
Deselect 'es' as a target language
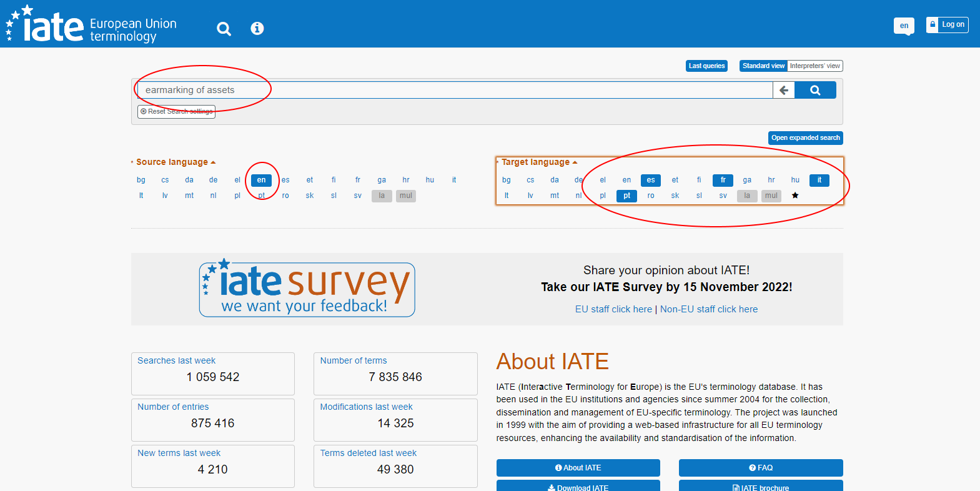(651, 180)
